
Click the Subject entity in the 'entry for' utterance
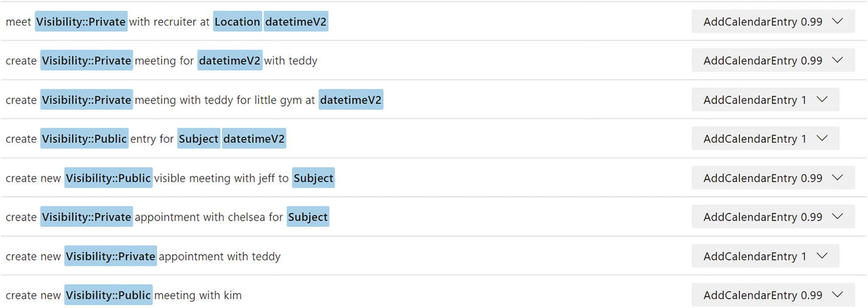tap(199, 139)
